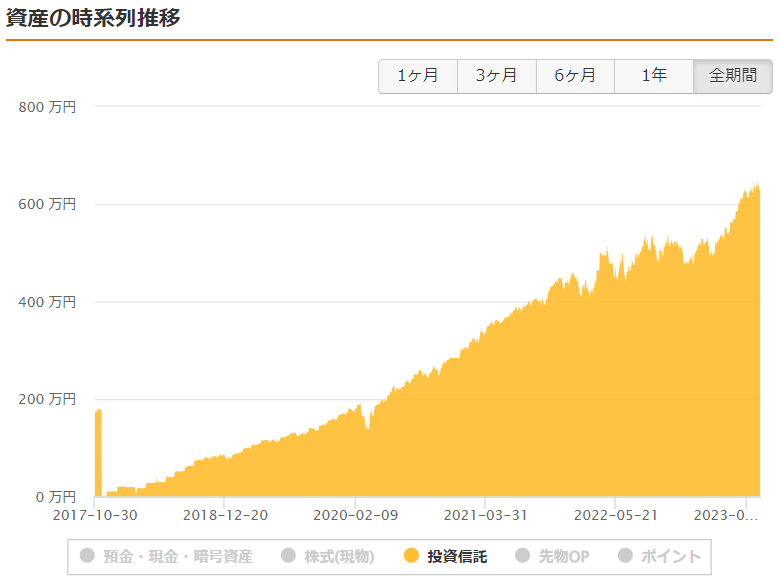Show the 1年 time range

[654, 76]
